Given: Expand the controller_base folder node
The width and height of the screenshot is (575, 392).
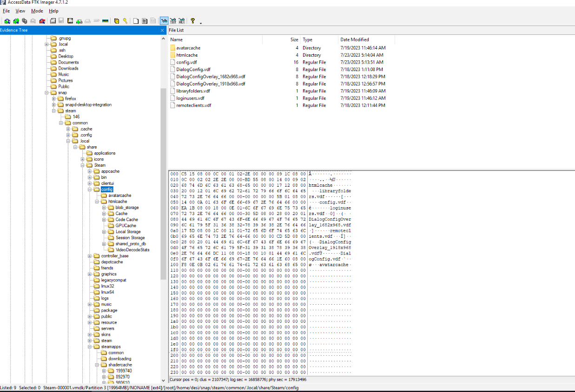Looking at the screenshot, I should [x=90, y=256].
